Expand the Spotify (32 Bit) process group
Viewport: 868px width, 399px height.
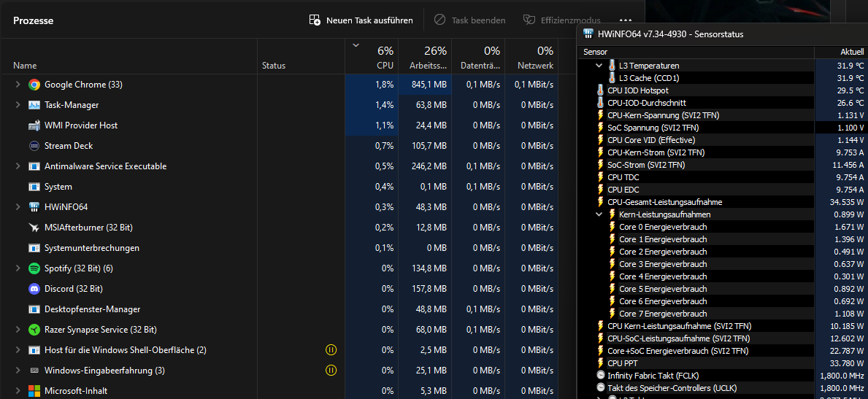[18, 269]
